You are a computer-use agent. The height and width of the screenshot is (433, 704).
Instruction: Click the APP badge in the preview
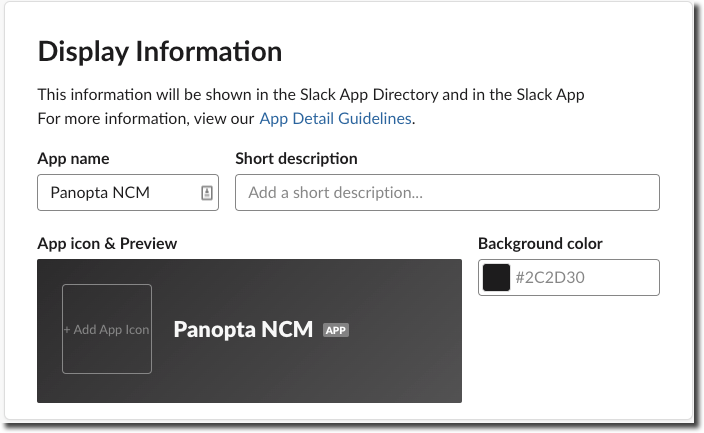[336, 329]
